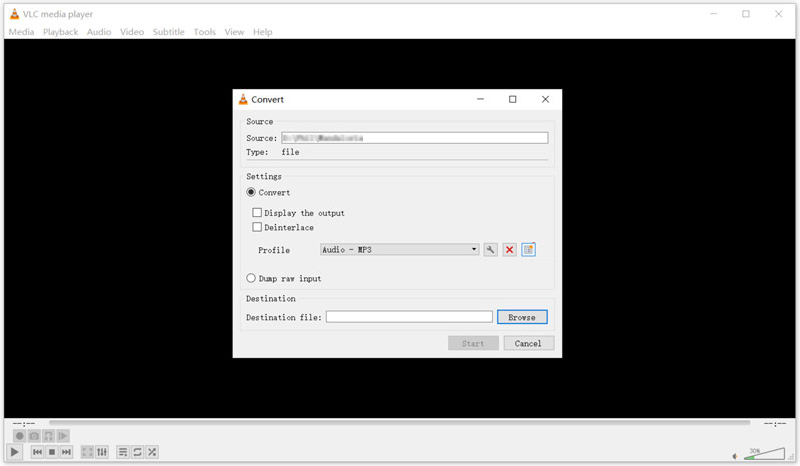800x466 pixels.
Task: Click the Cancel button in Convert dialog
Action: pos(529,343)
